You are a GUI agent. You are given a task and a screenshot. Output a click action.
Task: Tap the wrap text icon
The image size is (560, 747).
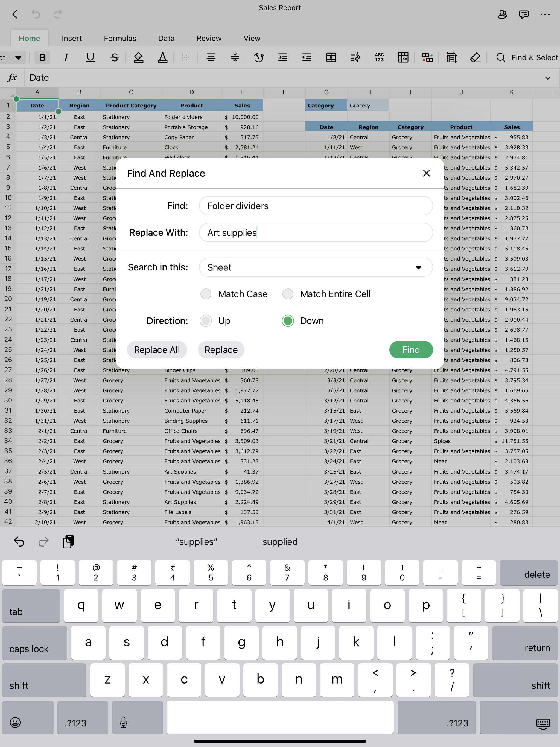355,57
